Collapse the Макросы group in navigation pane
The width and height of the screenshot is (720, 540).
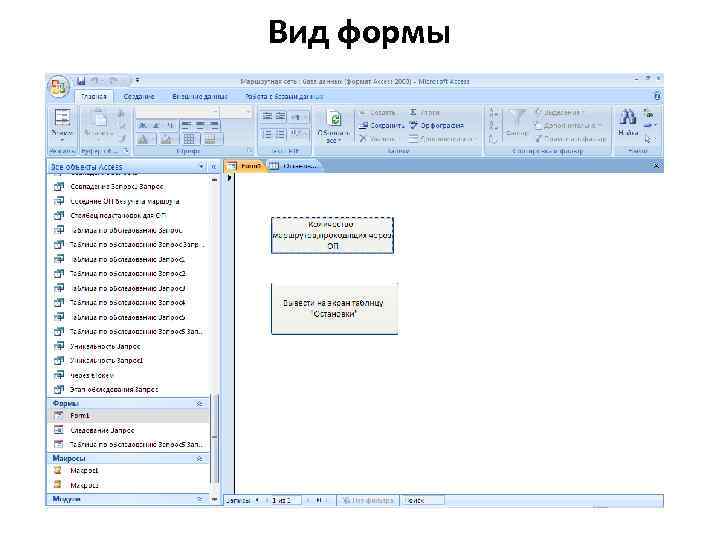tap(199, 459)
